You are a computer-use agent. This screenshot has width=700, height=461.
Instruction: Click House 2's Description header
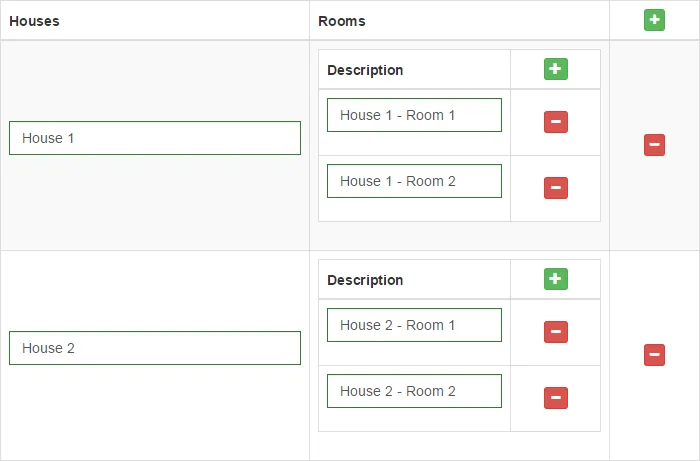[365, 280]
